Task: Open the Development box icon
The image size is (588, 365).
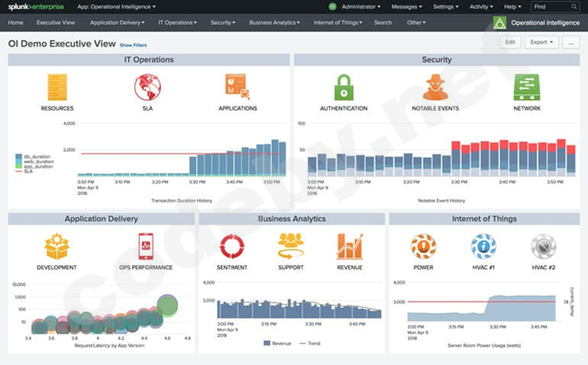Action: click(x=56, y=246)
